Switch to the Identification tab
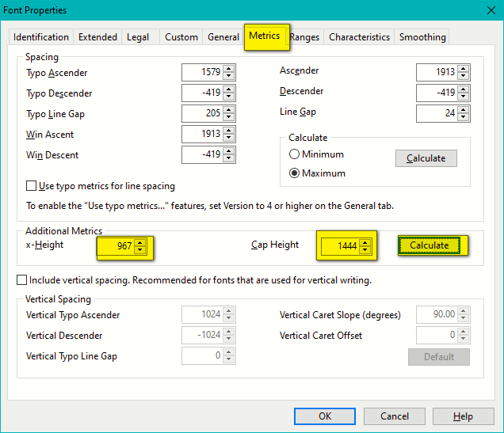Viewport: 504px width, 433px height. click(x=41, y=37)
